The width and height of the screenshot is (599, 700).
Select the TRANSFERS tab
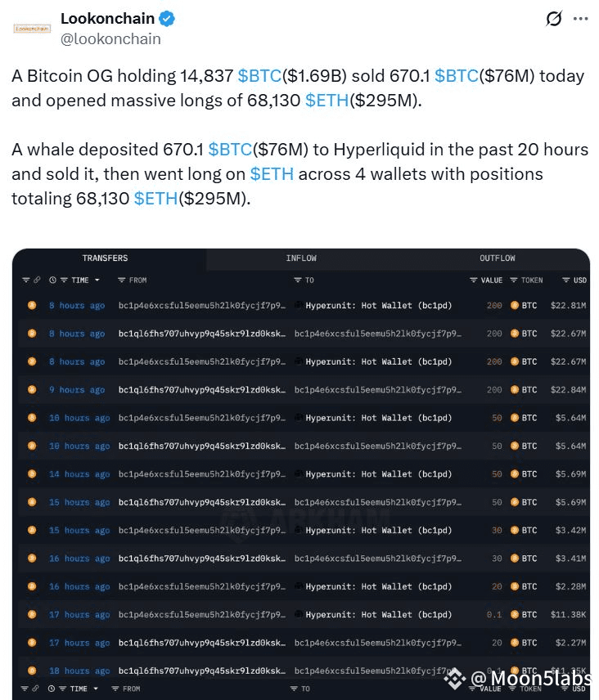click(105, 258)
